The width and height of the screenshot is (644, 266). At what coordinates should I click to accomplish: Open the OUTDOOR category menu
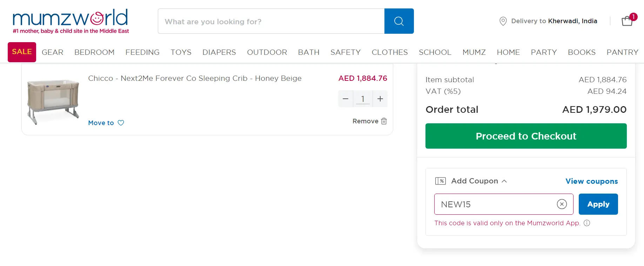click(x=267, y=52)
